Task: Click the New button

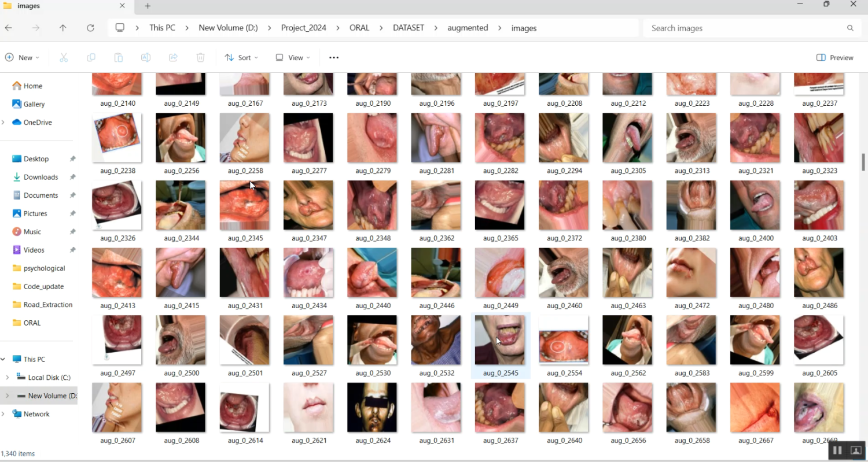Action: (22, 57)
